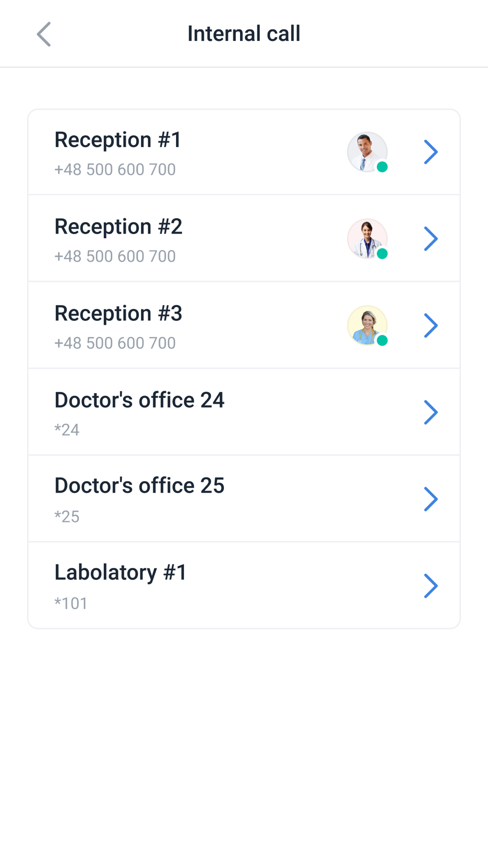Select Doctor's office 24 list item
Image resolution: width=488 pixels, height=868 pixels.
pyautogui.click(x=244, y=412)
